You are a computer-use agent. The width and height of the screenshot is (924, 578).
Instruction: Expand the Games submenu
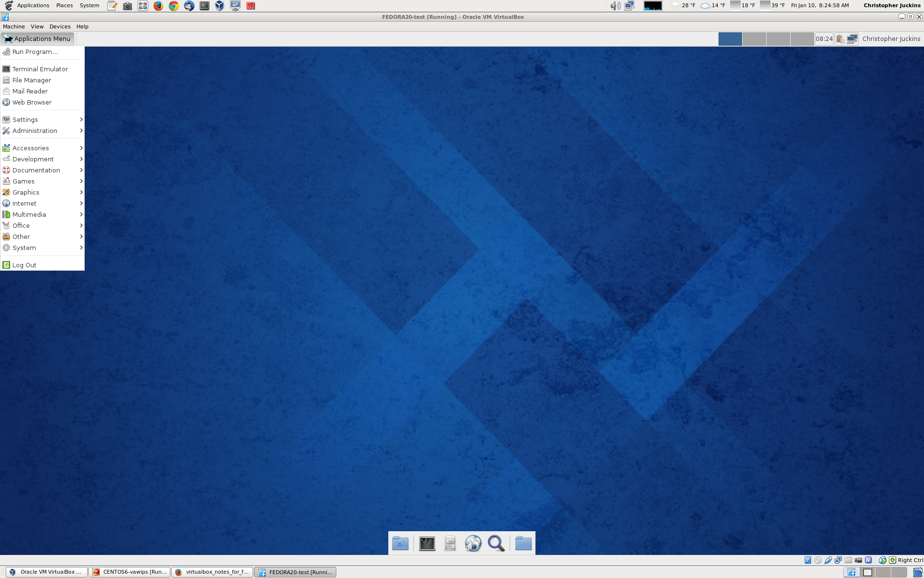tap(42, 181)
